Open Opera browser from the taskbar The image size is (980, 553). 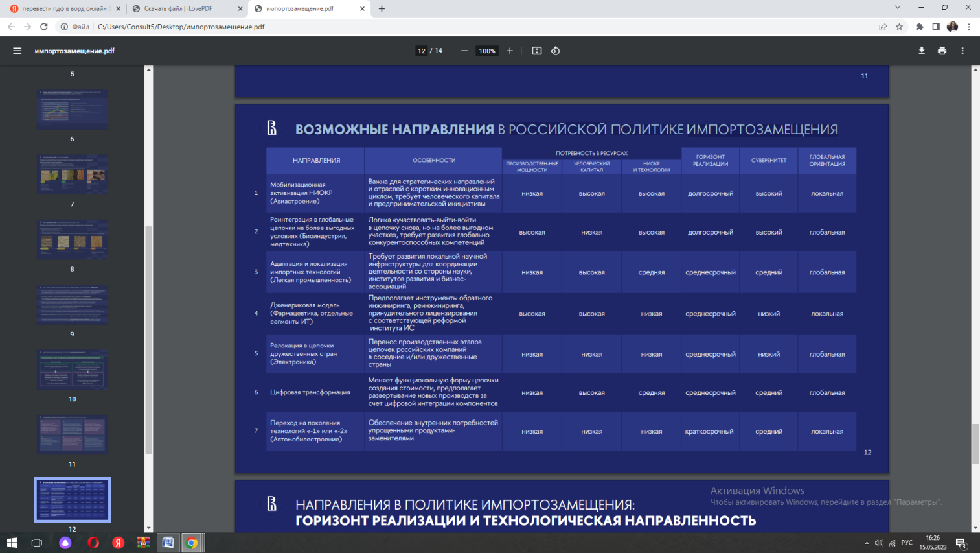pos(93,543)
